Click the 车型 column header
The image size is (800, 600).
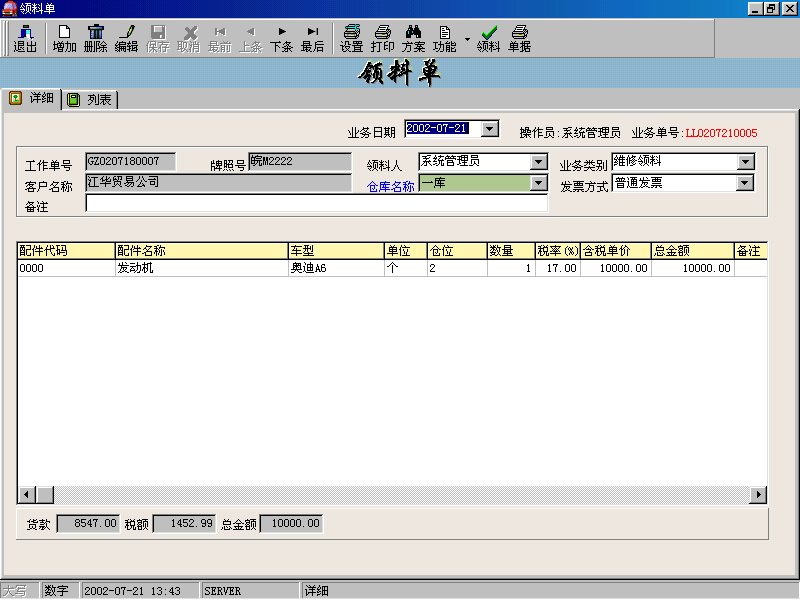click(x=336, y=251)
